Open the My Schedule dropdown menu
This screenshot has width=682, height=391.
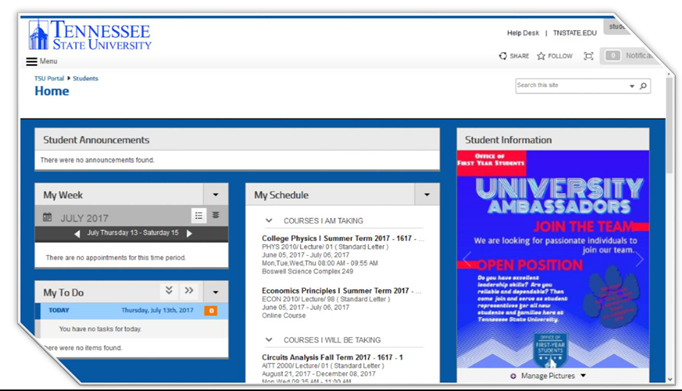(427, 194)
